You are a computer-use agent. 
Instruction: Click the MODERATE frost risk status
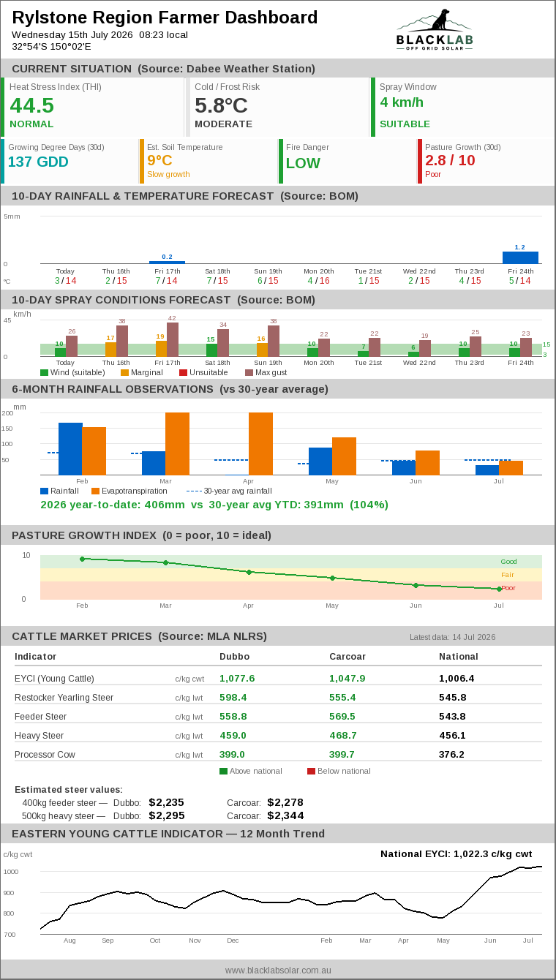pos(223,124)
